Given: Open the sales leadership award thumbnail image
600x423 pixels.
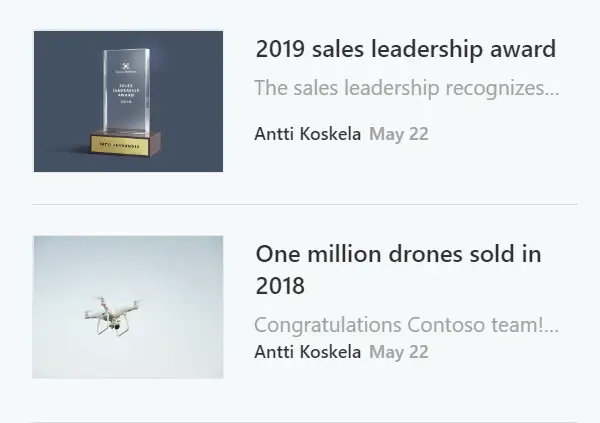Looking at the screenshot, I should pyautogui.click(x=128, y=101).
